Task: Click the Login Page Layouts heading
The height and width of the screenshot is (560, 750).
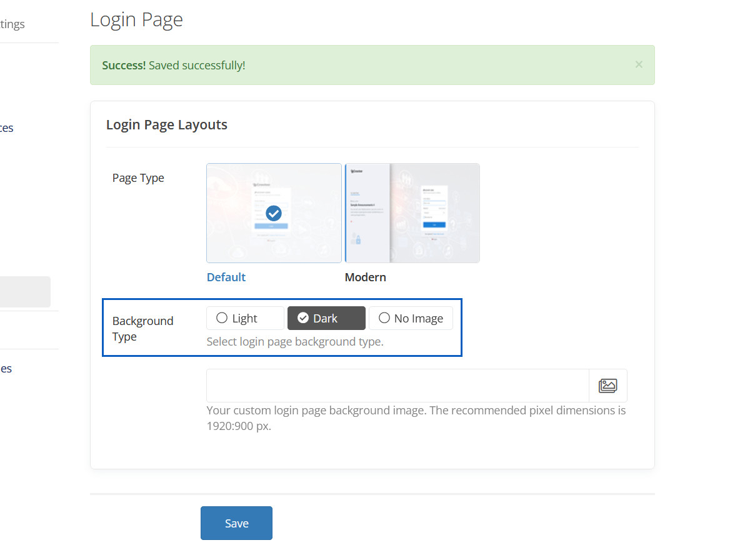Action: pyautogui.click(x=167, y=125)
